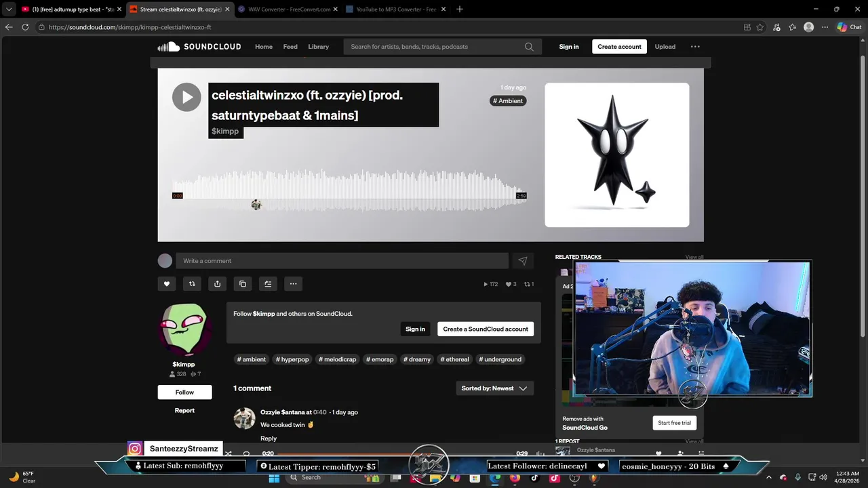Screen dimensions: 868x488
Task: Click the $kimpp artist name on track
Action: tap(225, 131)
